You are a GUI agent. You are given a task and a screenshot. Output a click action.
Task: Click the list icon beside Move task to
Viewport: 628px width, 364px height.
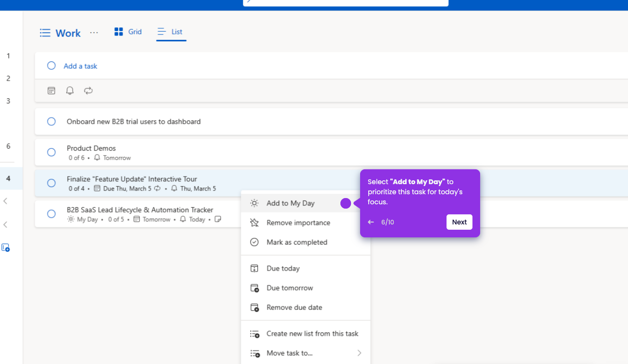point(254,353)
